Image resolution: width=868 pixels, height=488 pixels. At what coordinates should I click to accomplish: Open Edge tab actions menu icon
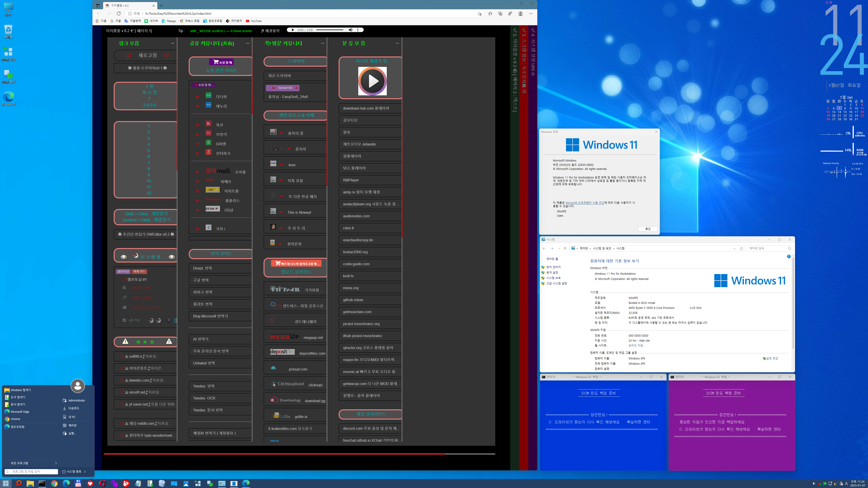point(98,5)
